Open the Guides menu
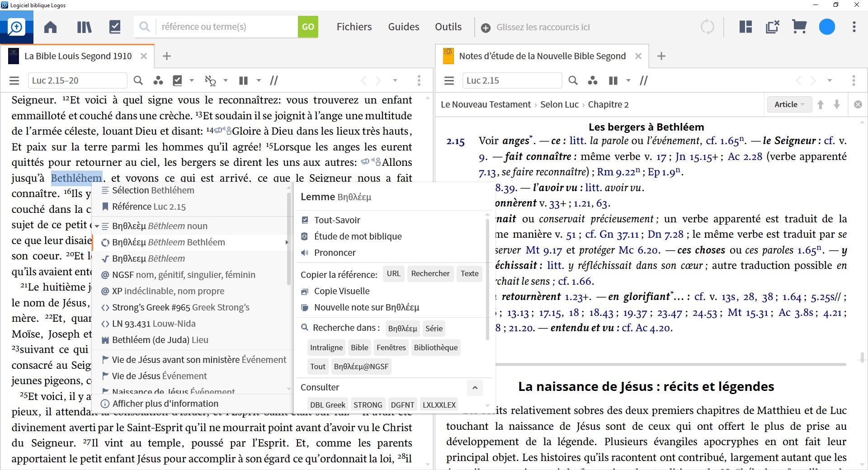 click(404, 27)
